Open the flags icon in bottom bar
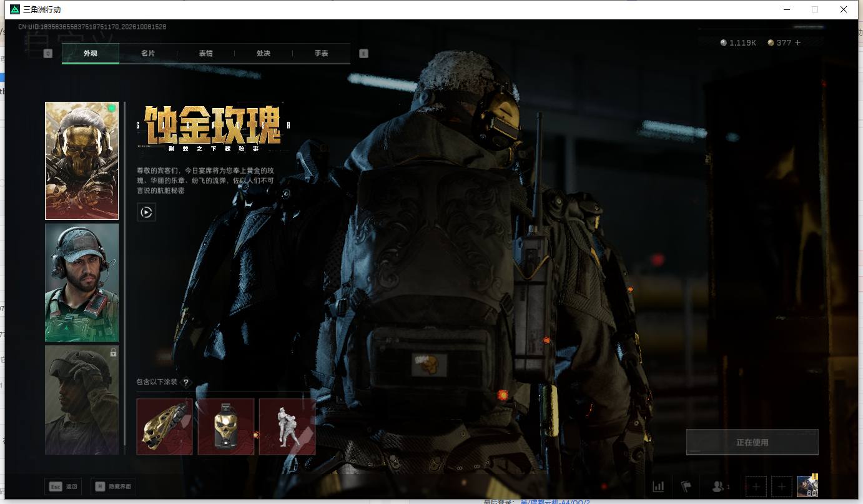 pyautogui.click(x=686, y=487)
